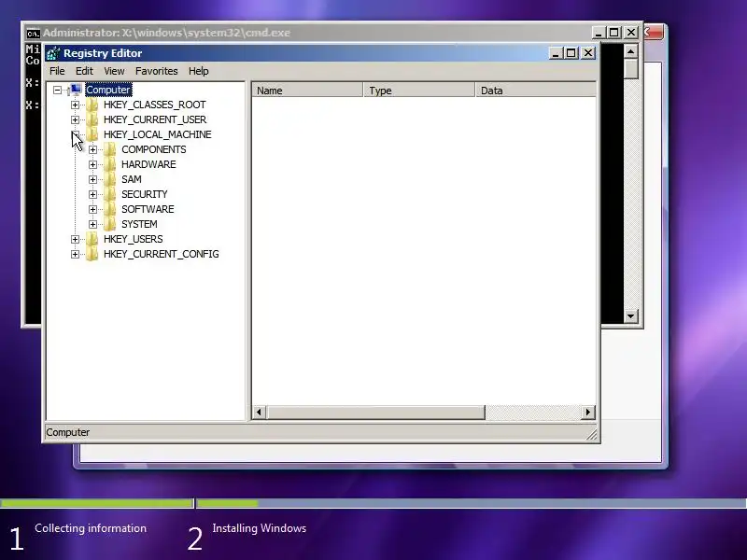Click the HKEY_CURRENT_USER folder icon

tap(92, 119)
